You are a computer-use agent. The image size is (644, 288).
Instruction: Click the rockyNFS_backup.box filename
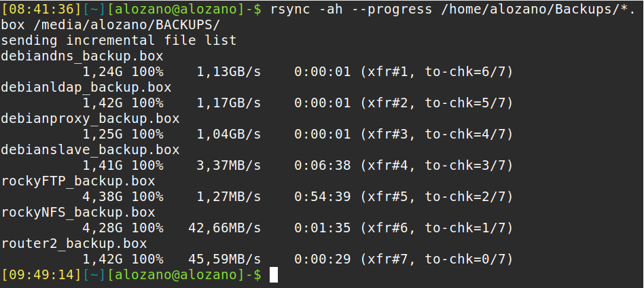pyautogui.click(x=78, y=212)
